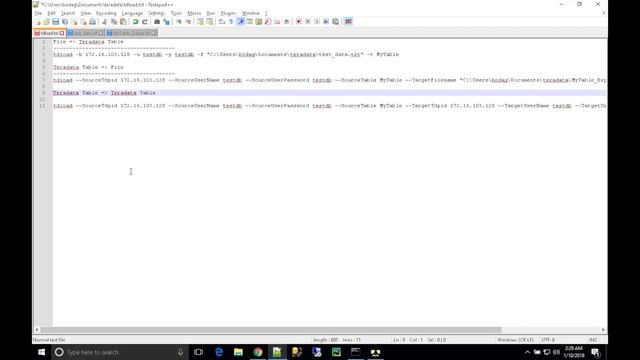Screen dimensions: 640x360
Task: Click the Paste toolbar icon
Action: [x=123, y=22]
